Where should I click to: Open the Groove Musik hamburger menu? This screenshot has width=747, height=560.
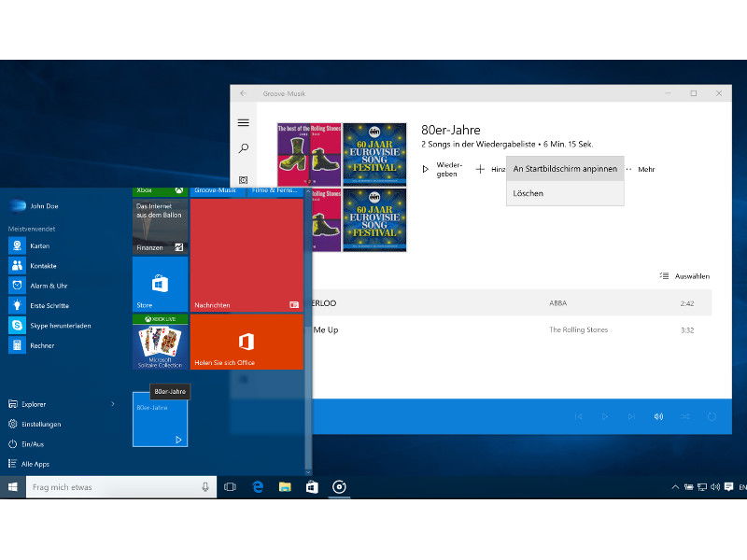pyautogui.click(x=243, y=123)
